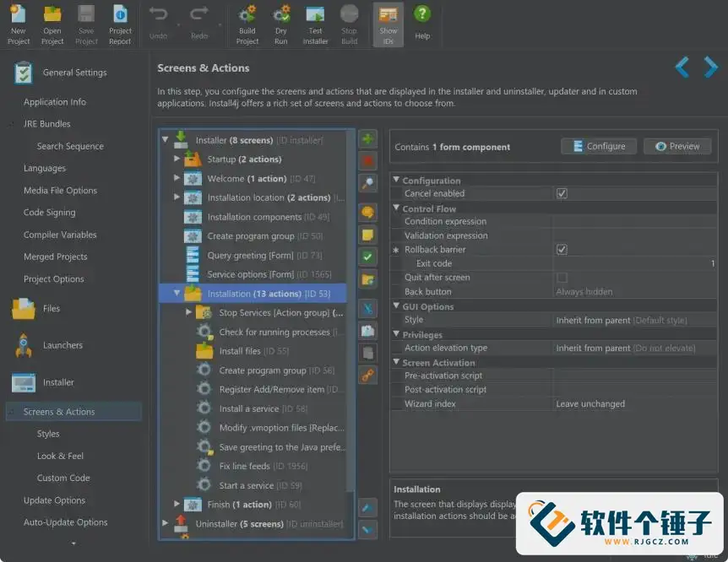Click the Configure button

(x=599, y=146)
